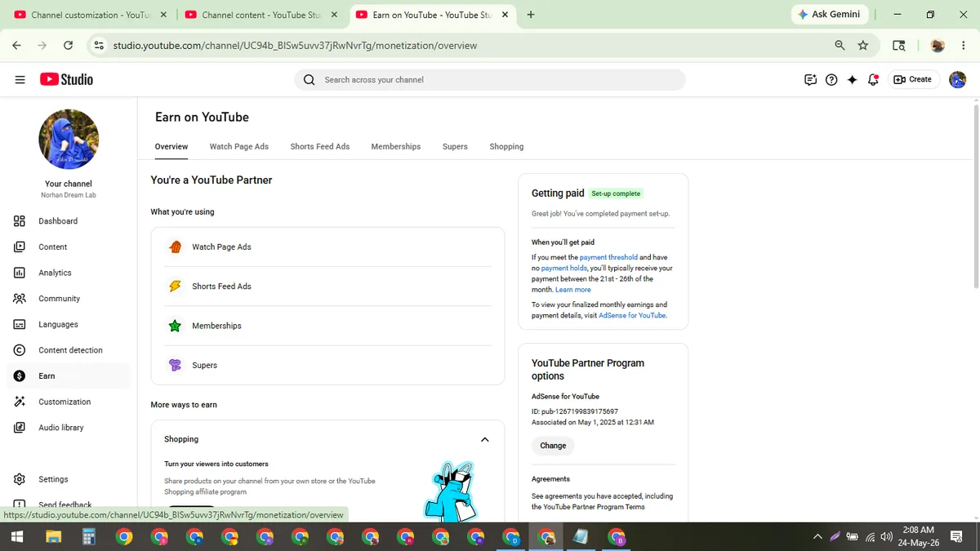Switch to the Shopping tab
Image resolution: width=980 pixels, height=551 pixels.
[x=506, y=147]
